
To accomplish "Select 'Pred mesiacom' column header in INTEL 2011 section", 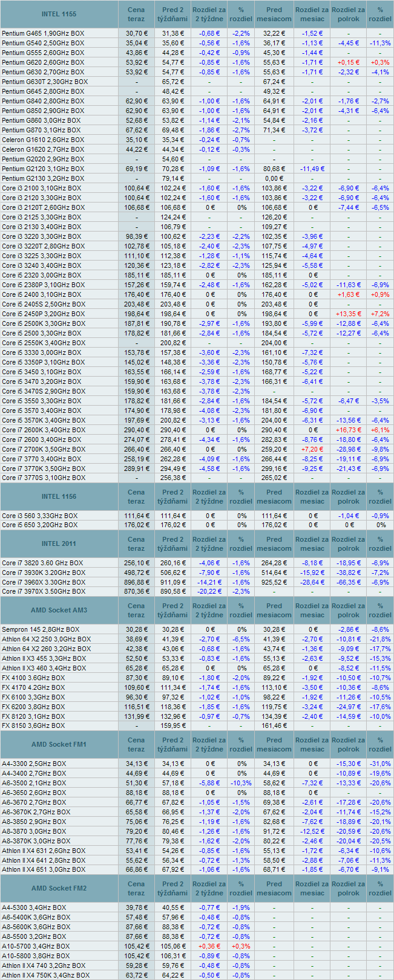I will [x=274, y=544].
